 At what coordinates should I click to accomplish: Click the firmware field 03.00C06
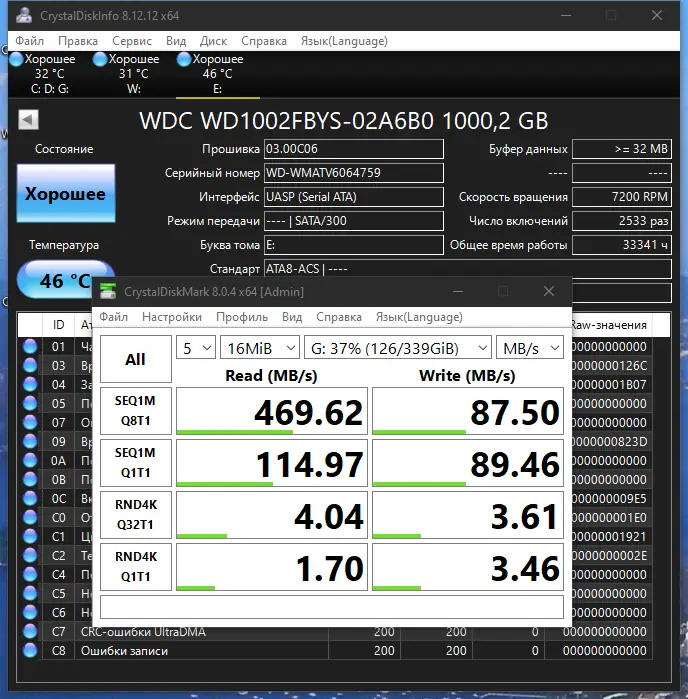pos(354,149)
